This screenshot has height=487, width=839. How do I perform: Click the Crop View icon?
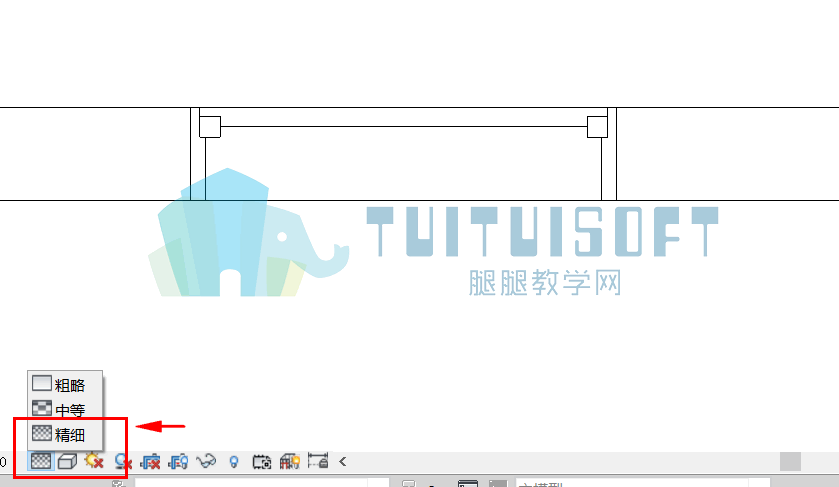click(150, 461)
